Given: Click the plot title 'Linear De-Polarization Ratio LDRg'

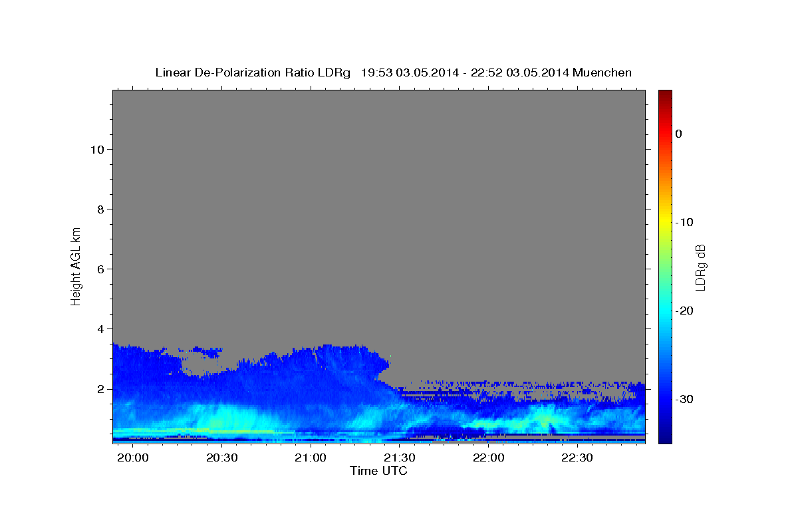Looking at the screenshot, I should pos(252,72).
